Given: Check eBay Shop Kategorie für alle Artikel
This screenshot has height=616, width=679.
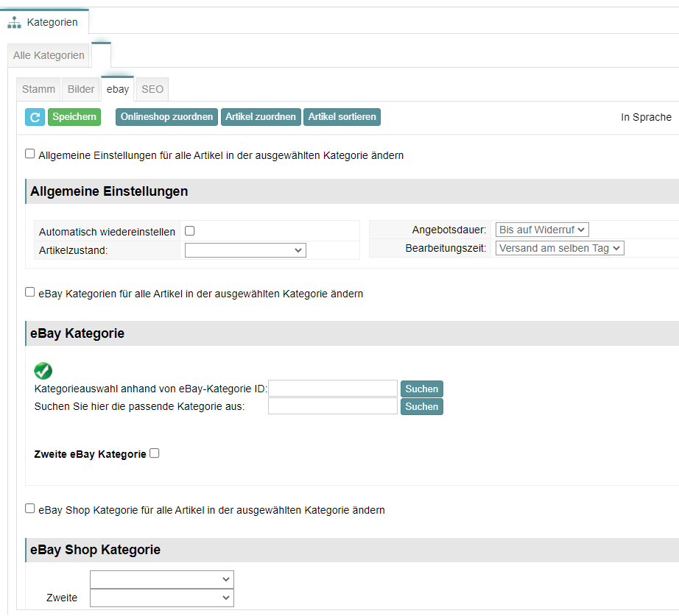Looking at the screenshot, I should point(30,509).
